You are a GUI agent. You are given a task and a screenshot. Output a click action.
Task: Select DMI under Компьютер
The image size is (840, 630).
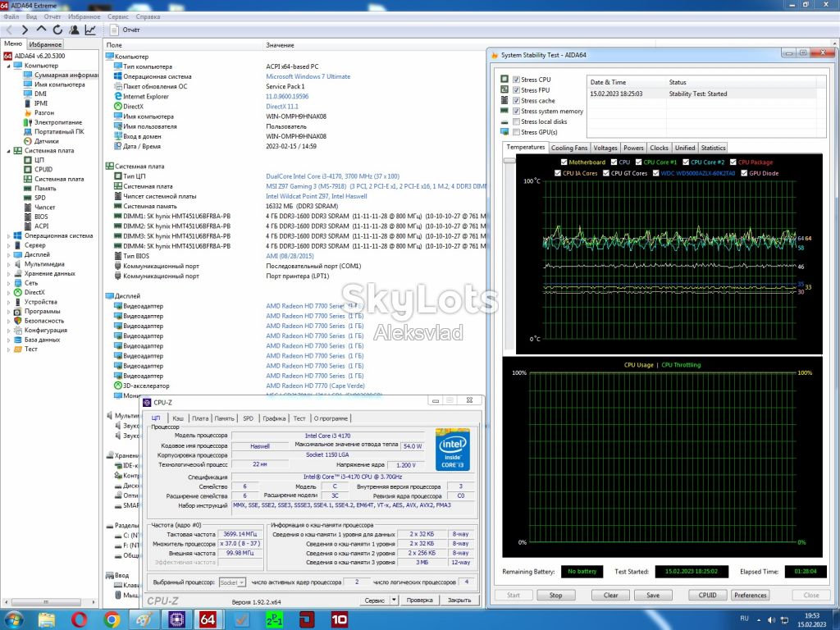tap(41, 94)
